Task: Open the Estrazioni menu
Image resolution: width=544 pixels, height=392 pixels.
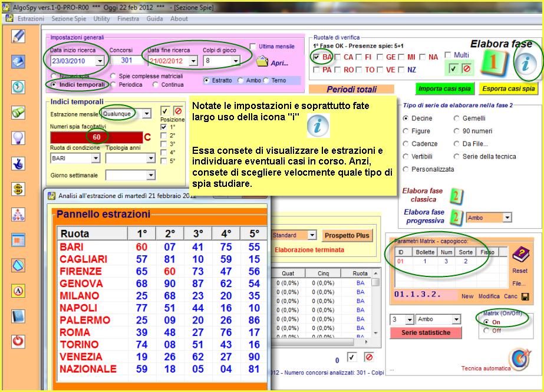Action: [x=31, y=19]
